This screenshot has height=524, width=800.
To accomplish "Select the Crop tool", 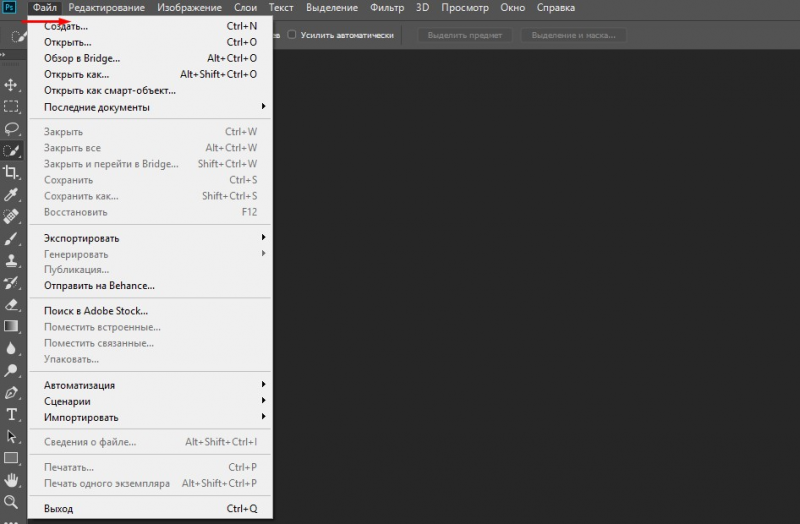I will [x=11, y=172].
